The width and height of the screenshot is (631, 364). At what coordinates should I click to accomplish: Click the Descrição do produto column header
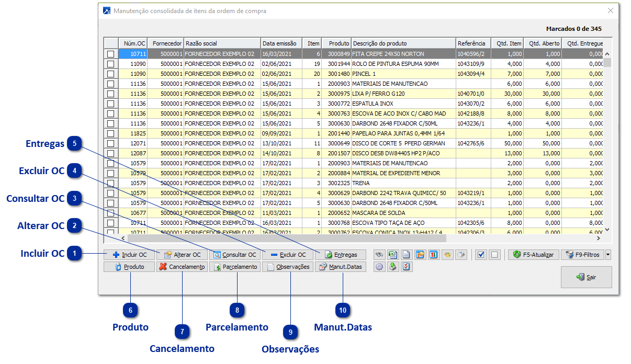pos(403,43)
